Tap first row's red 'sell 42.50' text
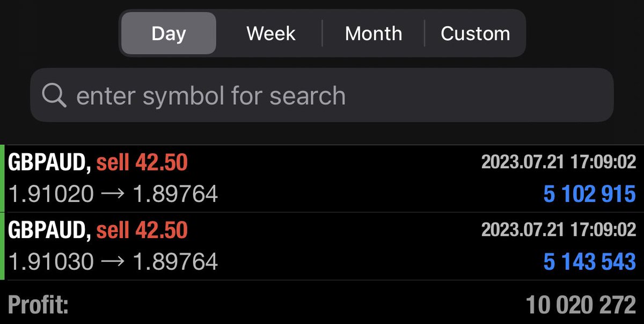The width and height of the screenshot is (644, 324). [x=142, y=163]
